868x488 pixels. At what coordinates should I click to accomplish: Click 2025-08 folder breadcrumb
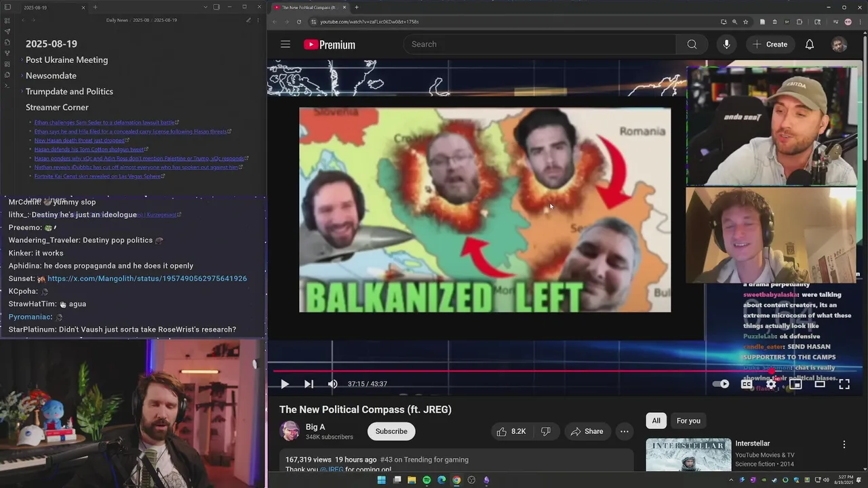pyautogui.click(x=141, y=20)
